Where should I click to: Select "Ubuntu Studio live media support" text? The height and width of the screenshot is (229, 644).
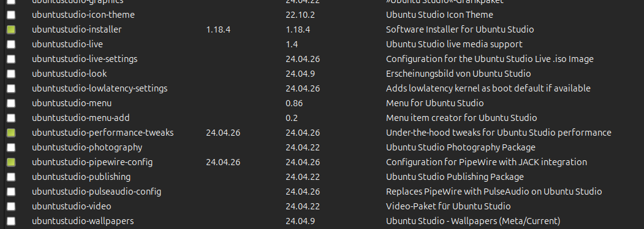[454, 44]
